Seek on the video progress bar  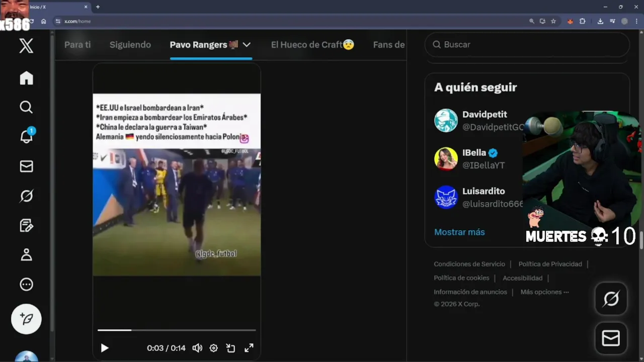point(177,330)
